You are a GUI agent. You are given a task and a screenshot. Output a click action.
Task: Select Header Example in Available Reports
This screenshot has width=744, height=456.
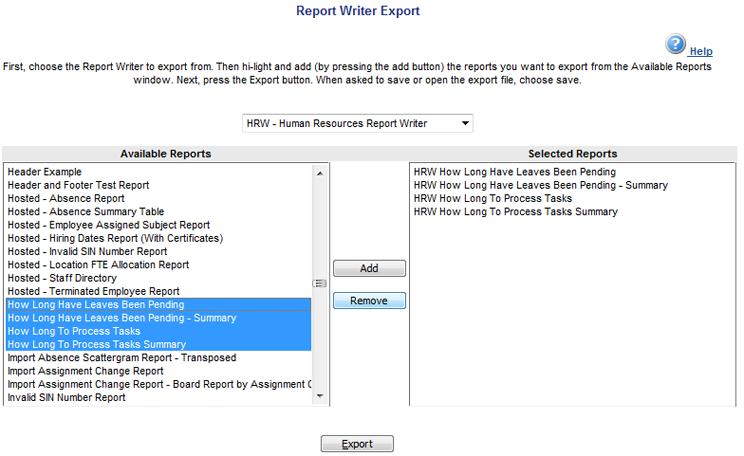tap(45, 172)
